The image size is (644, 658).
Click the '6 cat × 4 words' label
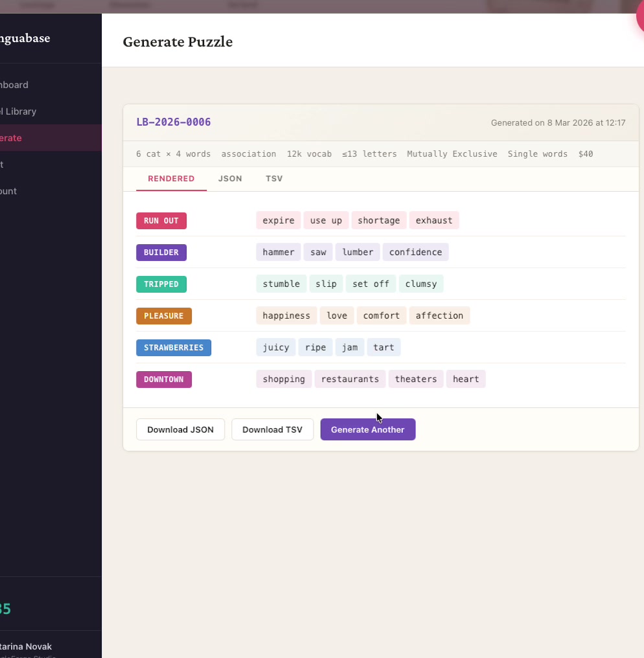click(174, 154)
